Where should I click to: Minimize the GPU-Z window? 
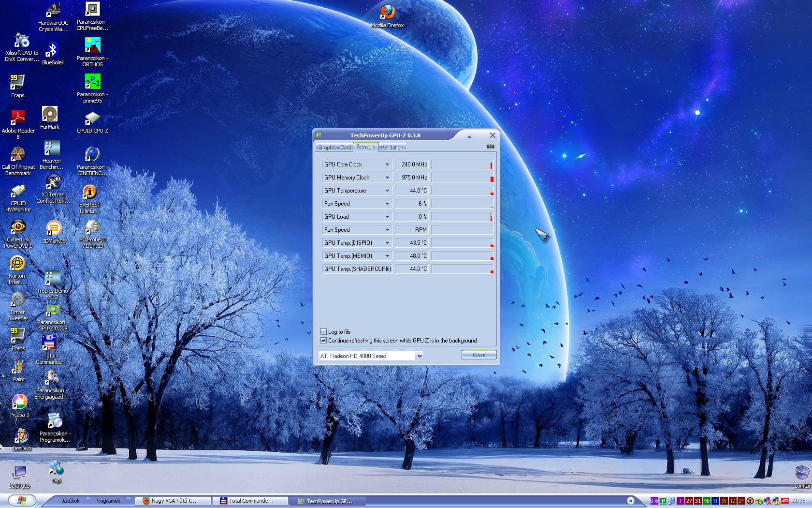pyautogui.click(x=469, y=136)
